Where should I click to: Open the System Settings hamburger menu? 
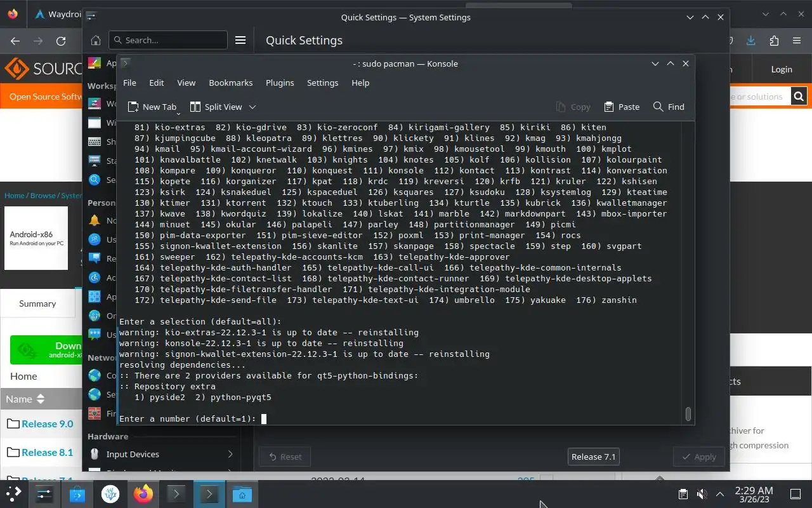point(240,40)
